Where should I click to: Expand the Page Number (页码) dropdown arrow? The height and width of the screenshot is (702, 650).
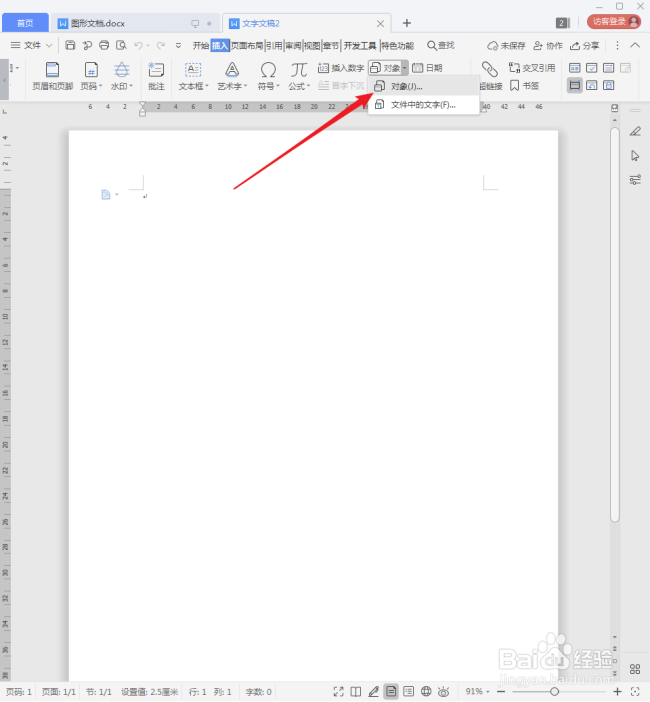(x=101, y=86)
